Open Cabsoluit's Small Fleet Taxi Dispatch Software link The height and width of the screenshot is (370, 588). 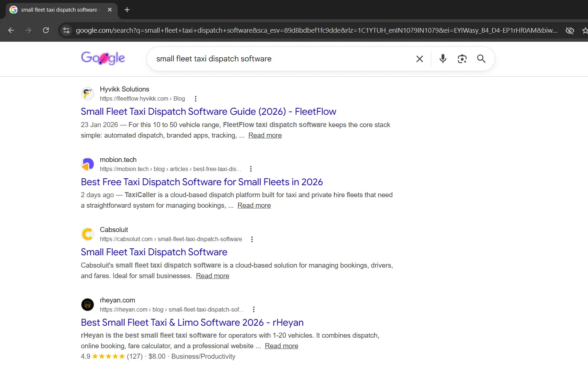[154, 252]
